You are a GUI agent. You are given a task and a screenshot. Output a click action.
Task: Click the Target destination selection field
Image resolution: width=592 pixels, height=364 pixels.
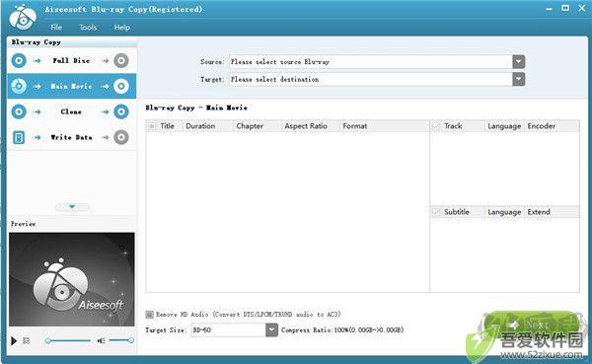pos(370,79)
